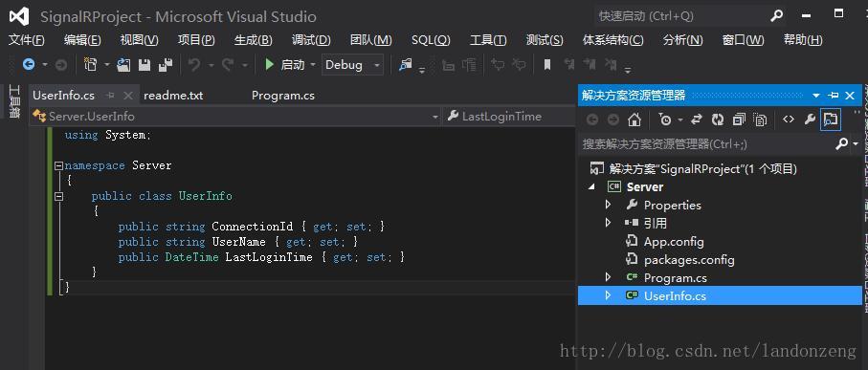This screenshot has width=868, height=370.
Task: Open the 工具箱 side tab
Action: pyautogui.click(x=15, y=101)
